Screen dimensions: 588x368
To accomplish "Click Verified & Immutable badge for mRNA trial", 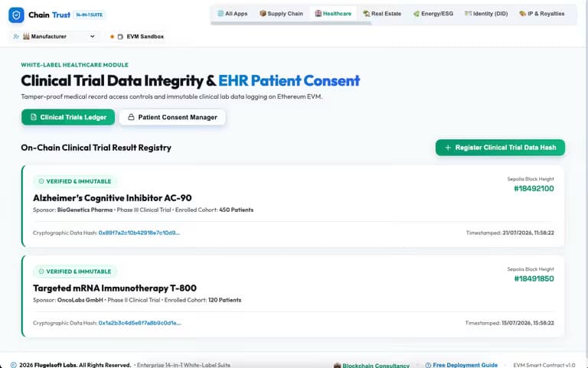I will [75, 272].
